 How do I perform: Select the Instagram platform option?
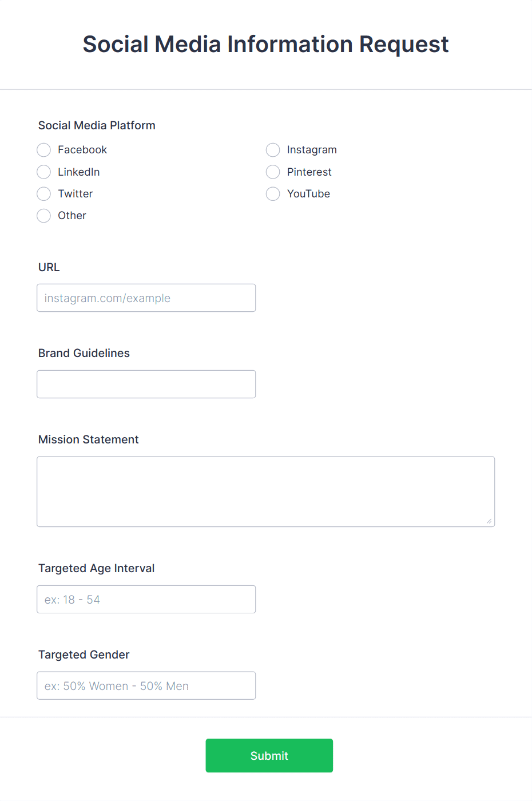273,150
